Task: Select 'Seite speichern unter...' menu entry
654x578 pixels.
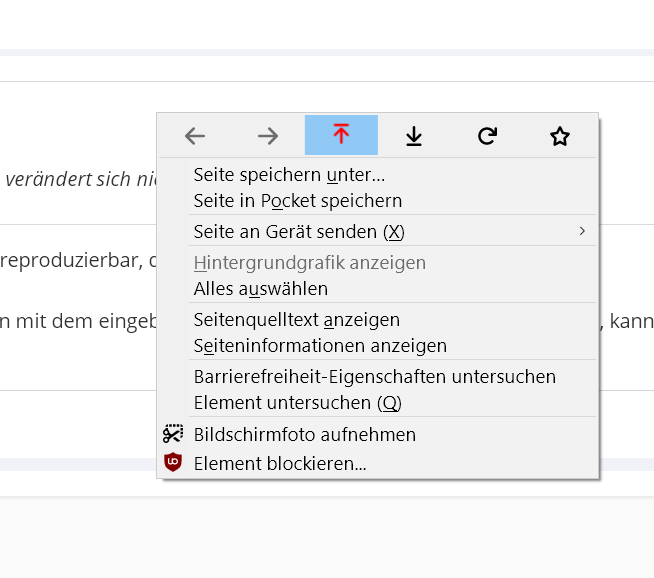Action: [x=289, y=175]
